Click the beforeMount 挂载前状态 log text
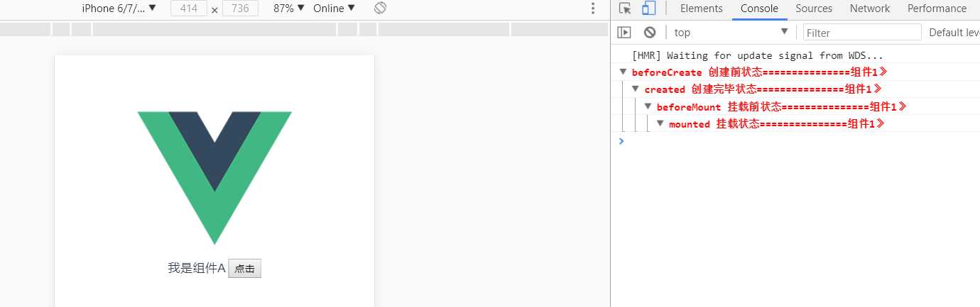 pyautogui.click(x=782, y=106)
